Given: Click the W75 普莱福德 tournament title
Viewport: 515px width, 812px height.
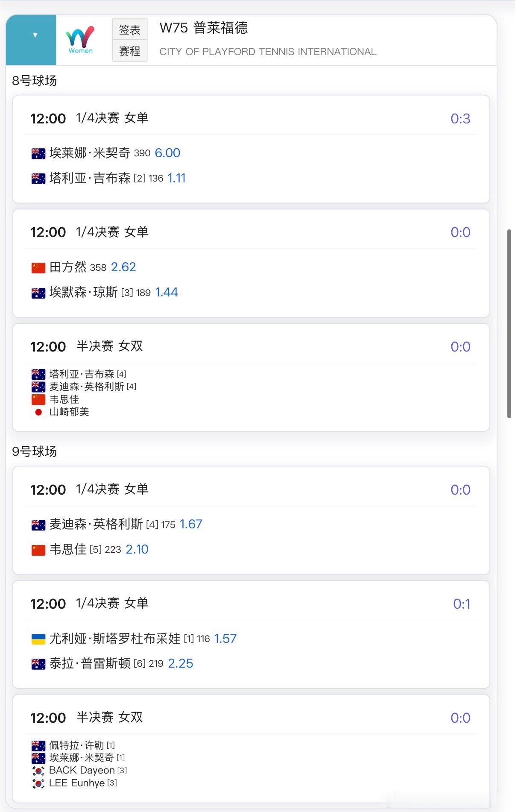Looking at the screenshot, I should pyautogui.click(x=203, y=28).
